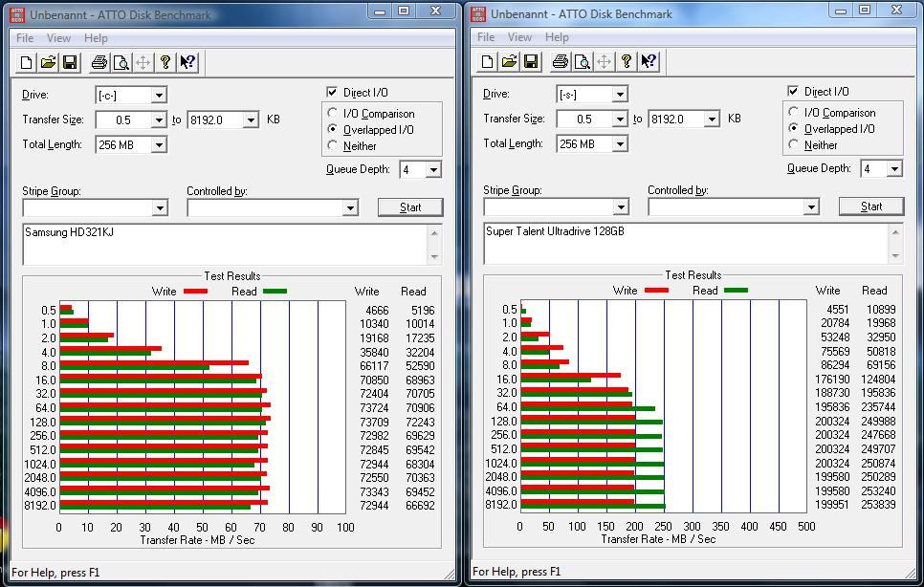924x587 pixels.
Task: Click green Read legend swatch, right window
Action: point(736,290)
